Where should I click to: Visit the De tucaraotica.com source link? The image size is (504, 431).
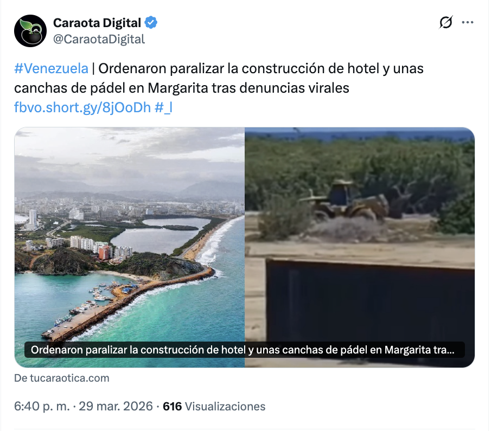pyautogui.click(x=62, y=378)
